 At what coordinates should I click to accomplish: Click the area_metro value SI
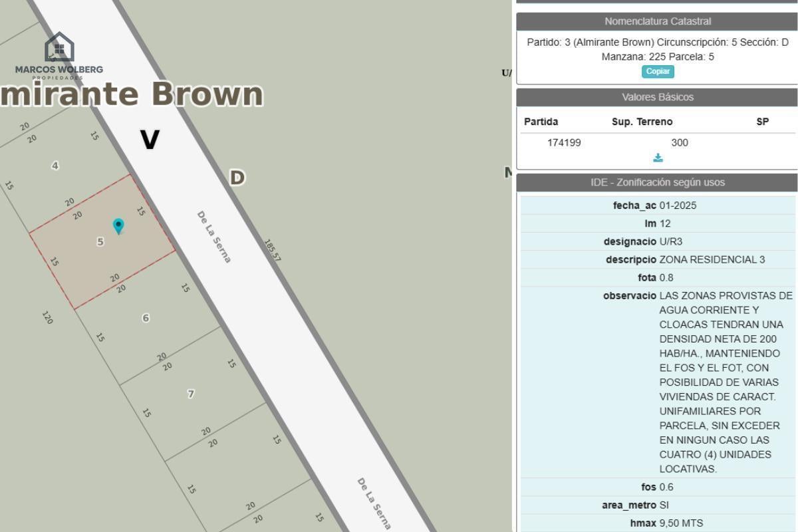tap(664, 505)
